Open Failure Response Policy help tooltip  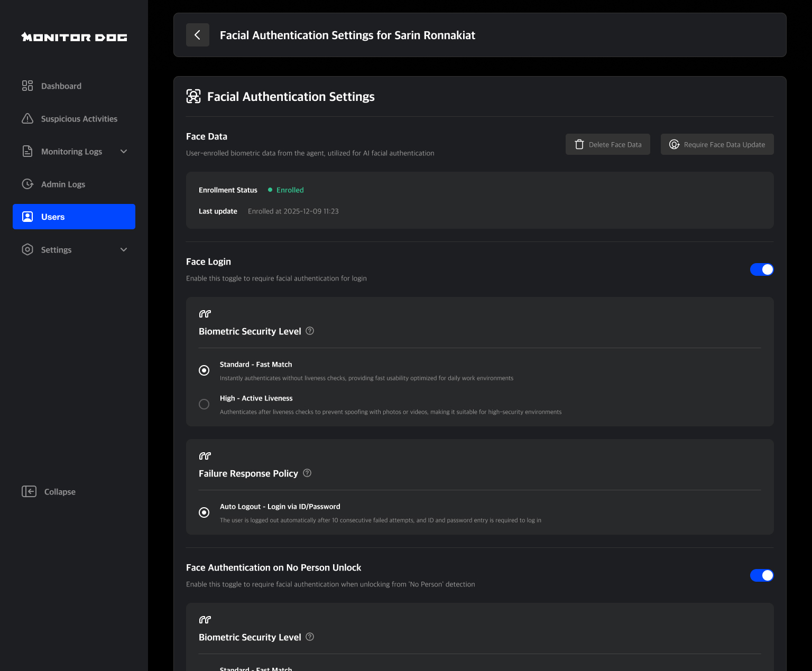pos(307,473)
